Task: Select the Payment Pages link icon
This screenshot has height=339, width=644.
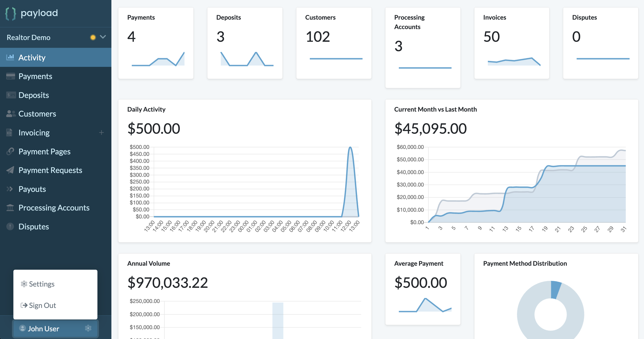Action: click(10, 151)
